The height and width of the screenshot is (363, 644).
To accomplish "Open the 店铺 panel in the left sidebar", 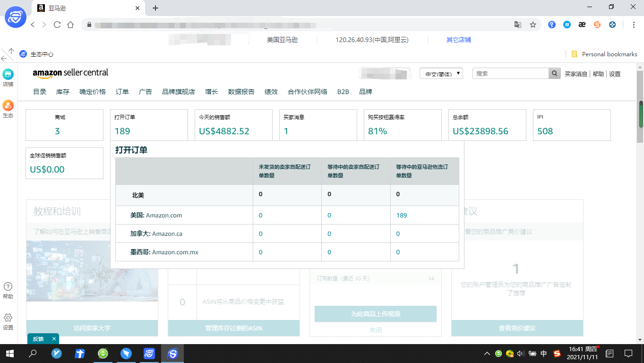I will click(8, 77).
